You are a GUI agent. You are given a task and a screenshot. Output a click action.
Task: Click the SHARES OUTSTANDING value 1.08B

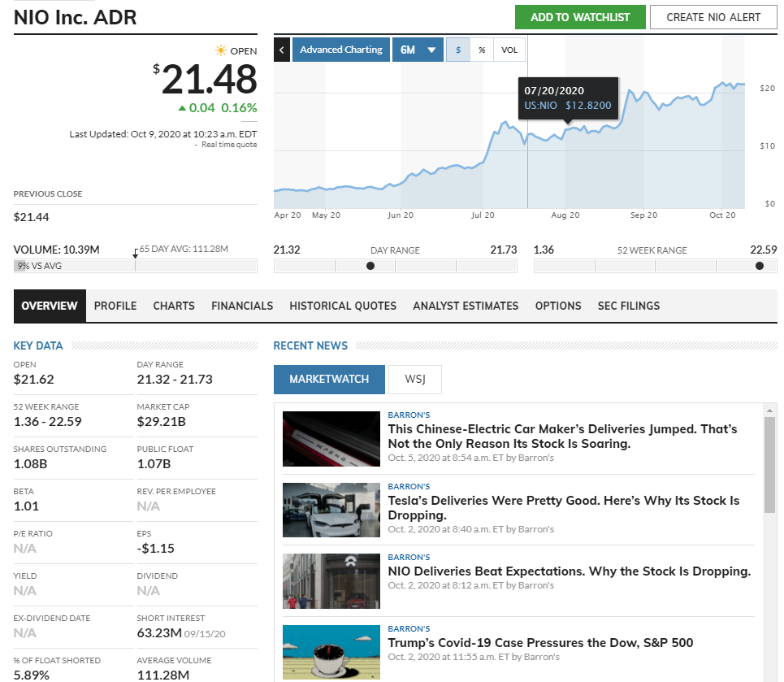click(30, 464)
